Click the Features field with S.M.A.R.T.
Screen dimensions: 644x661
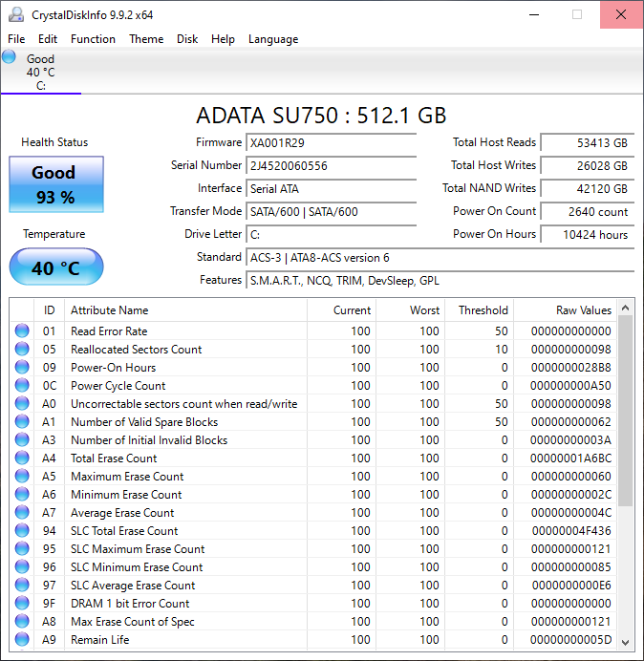click(x=440, y=280)
